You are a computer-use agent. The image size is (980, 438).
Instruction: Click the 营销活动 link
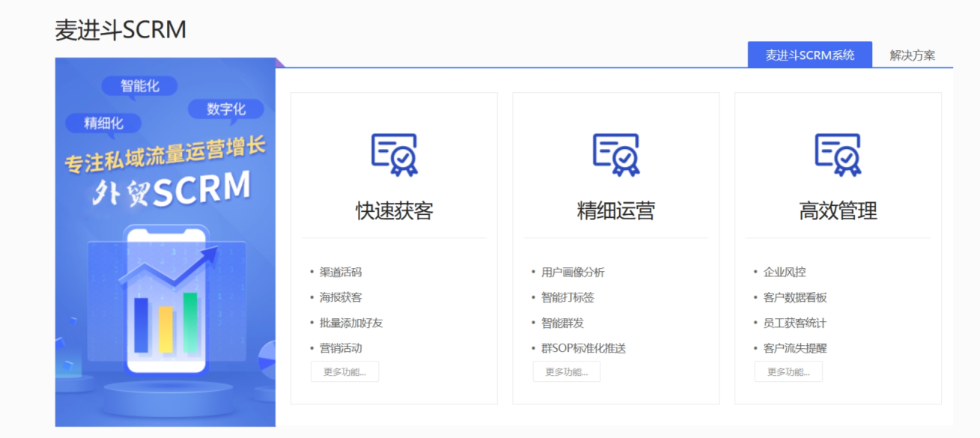point(341,348)
